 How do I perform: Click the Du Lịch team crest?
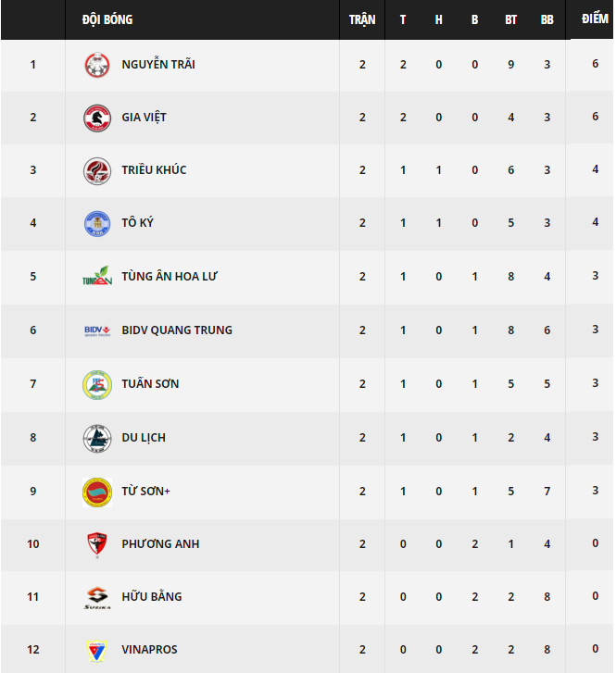tap(97, 438)
